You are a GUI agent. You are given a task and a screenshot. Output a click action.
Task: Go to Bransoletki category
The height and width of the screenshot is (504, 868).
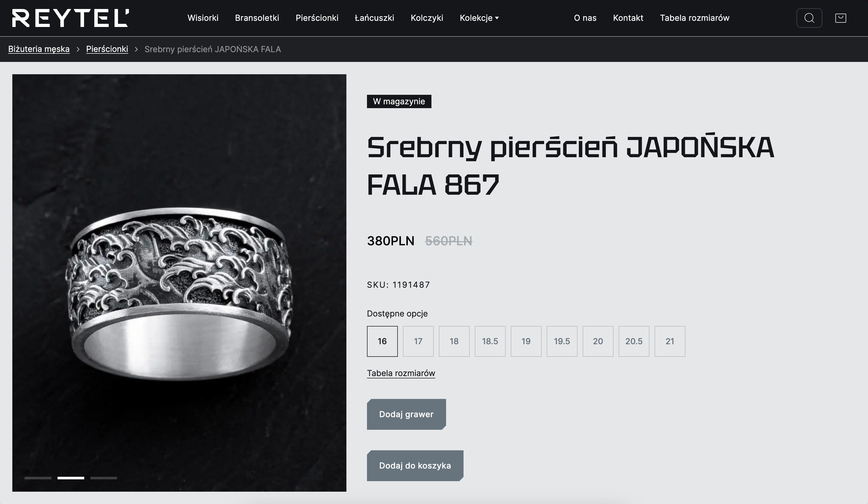257,18
